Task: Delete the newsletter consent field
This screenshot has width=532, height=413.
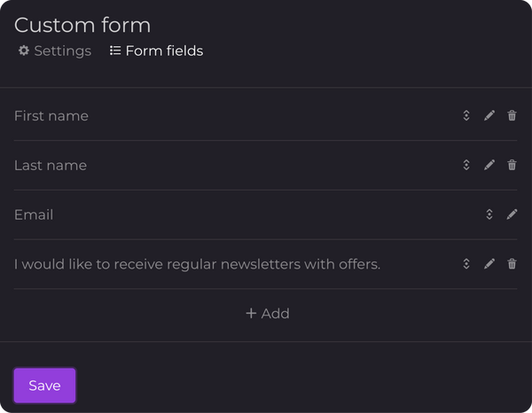Action: [x=512, y=264]
